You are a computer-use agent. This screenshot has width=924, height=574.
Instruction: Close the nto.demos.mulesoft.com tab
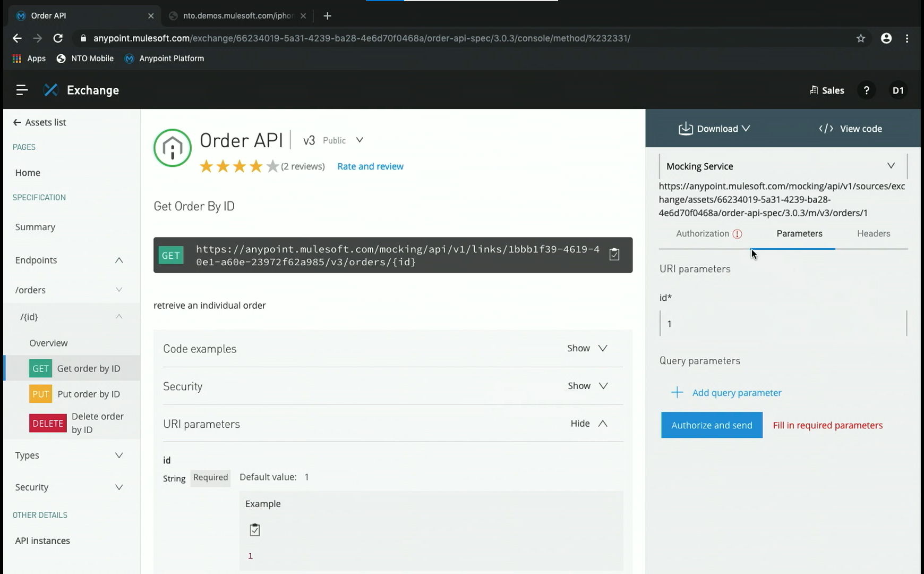pos(303,16)
